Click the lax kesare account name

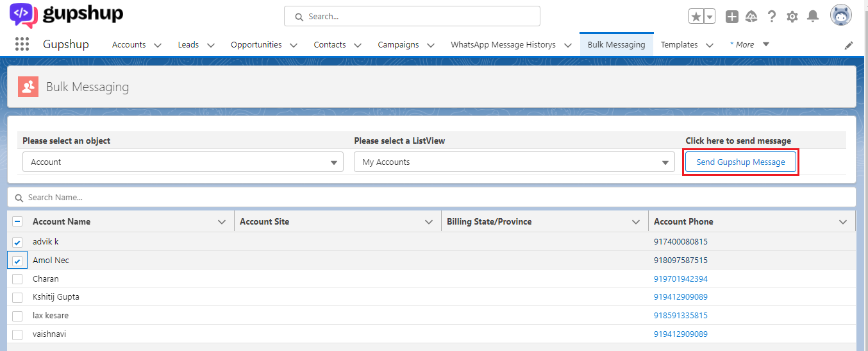pyautogui.click(x=51, y=316)
